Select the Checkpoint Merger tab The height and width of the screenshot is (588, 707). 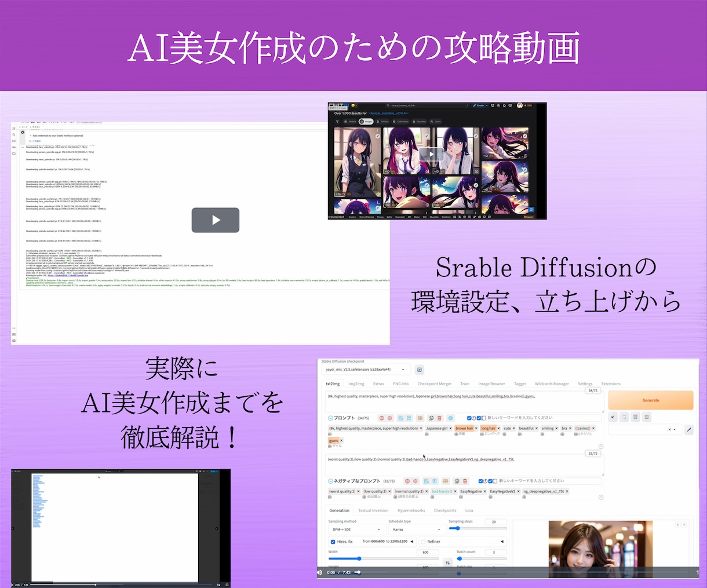pos(434,384)
